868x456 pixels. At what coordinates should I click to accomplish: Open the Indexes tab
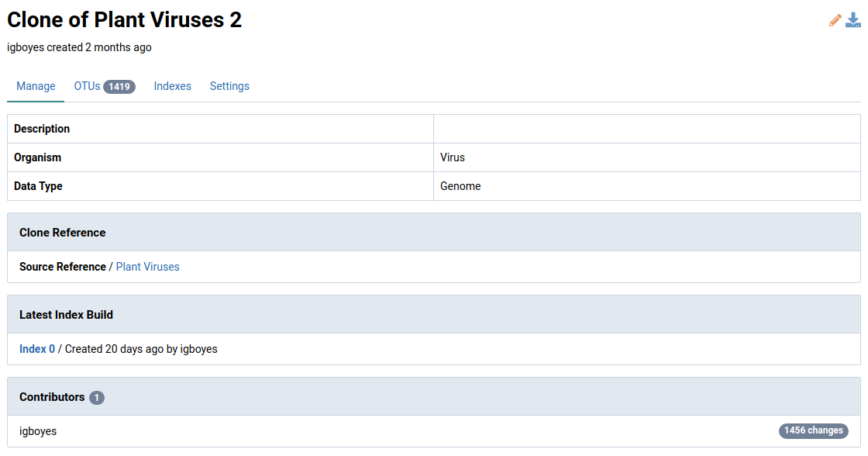coord(173,86)
